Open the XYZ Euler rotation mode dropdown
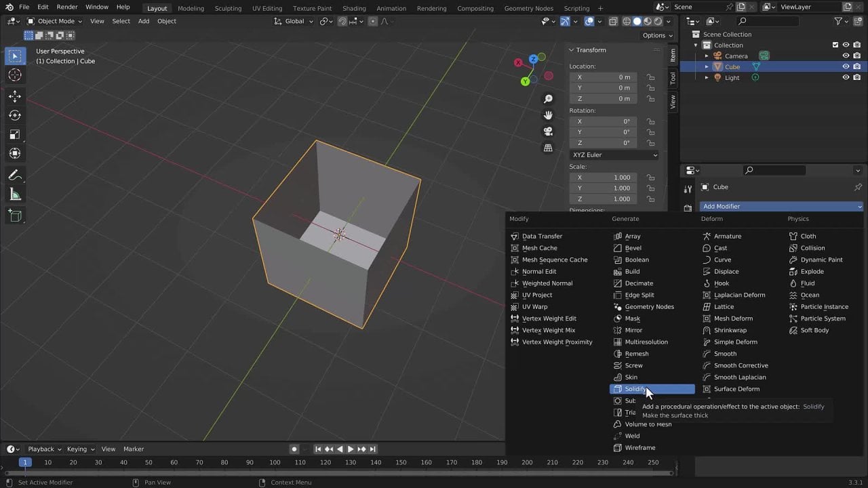868x488 pixels. (x=614, y=155)
